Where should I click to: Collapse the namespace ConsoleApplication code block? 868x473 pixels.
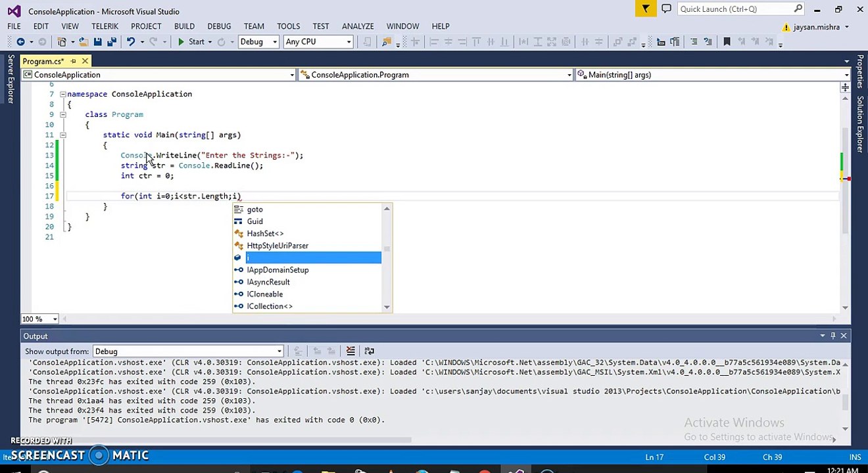coord(62,94)
